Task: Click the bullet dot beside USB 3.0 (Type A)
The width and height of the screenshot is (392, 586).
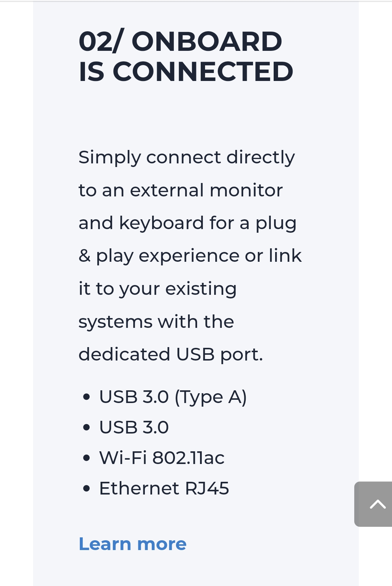Action: (86, 397)
